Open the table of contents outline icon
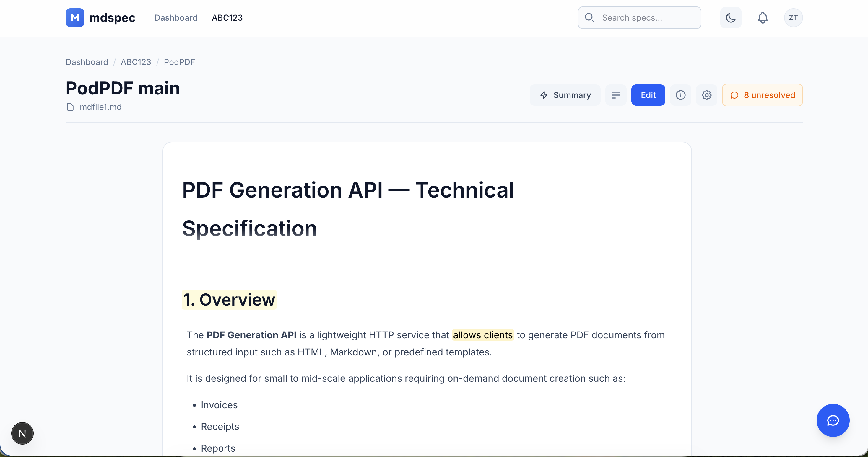Viewport: 868px width, 457px height. pos(616,95)
